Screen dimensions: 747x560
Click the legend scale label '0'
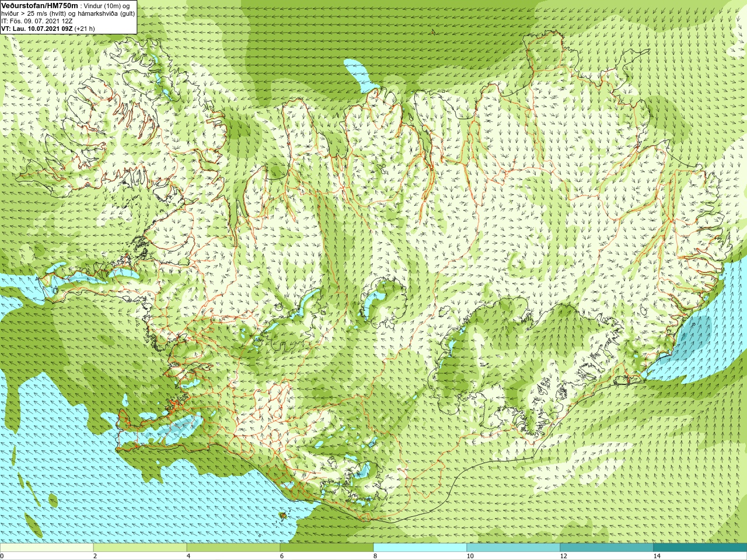click(2, 556)
